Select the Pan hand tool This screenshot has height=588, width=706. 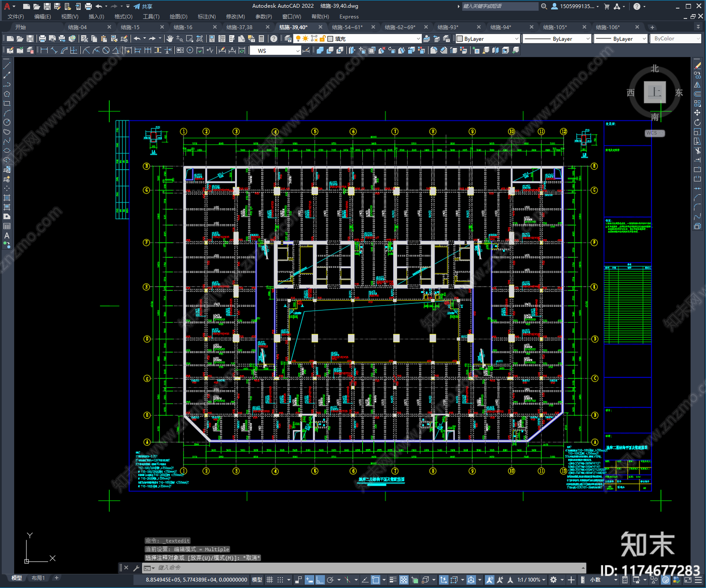170,39
